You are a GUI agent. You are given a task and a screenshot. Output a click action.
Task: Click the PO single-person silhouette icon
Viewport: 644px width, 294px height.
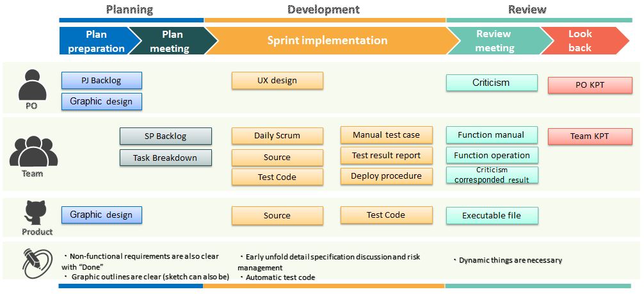tap(33, 85)
